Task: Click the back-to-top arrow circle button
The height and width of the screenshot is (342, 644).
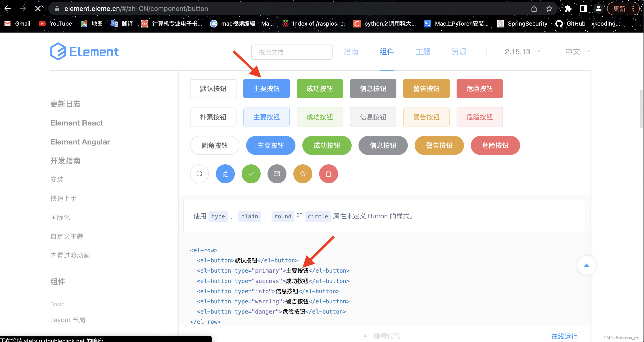Action: 586,265
